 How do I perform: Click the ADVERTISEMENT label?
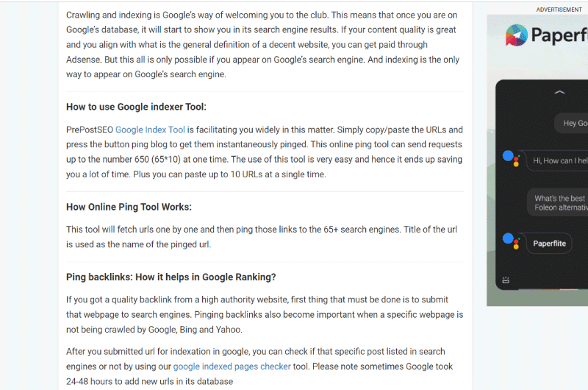click(x=559, y=10)
